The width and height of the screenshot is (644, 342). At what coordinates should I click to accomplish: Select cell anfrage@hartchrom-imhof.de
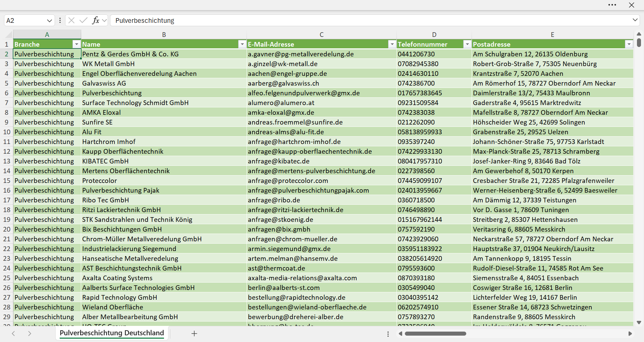[321, 142]
